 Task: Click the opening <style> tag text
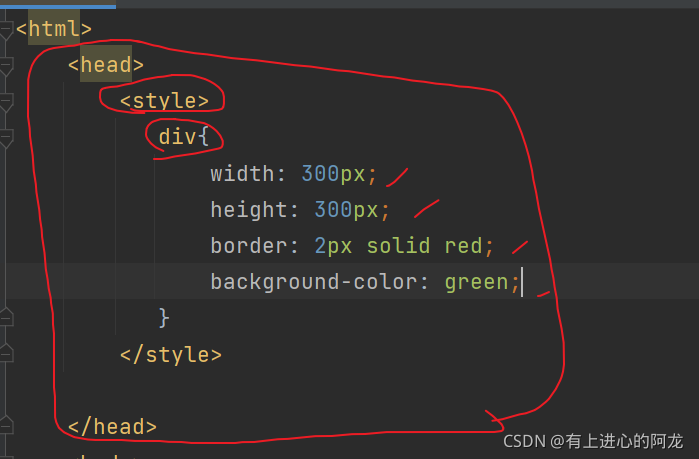164,101
